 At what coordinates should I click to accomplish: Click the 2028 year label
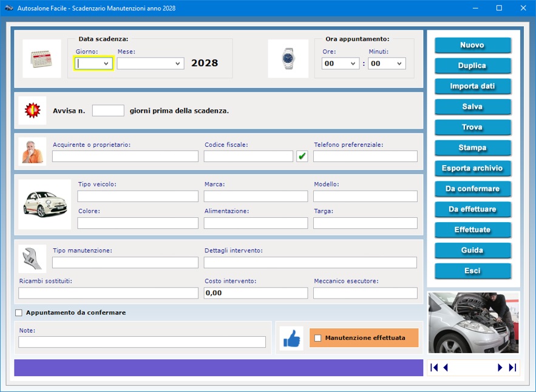click(x=205, y=63)
